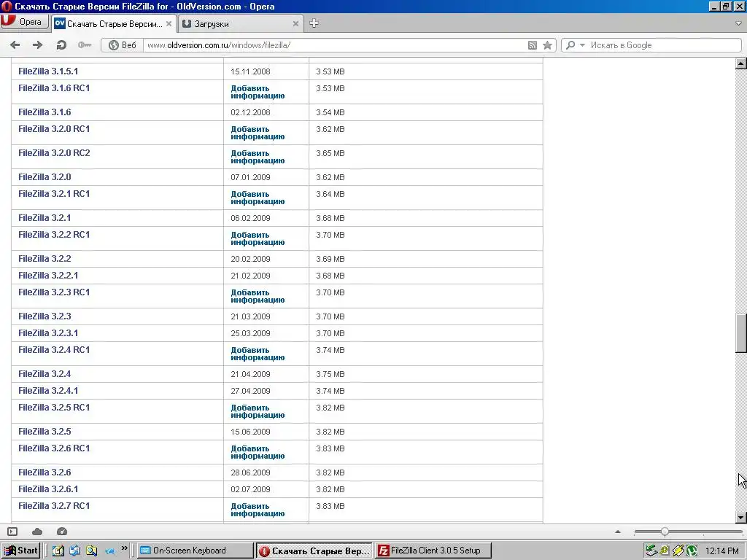
Task: Open the FileZilla 3.2.1 link
Action: [x=44, y=217]
